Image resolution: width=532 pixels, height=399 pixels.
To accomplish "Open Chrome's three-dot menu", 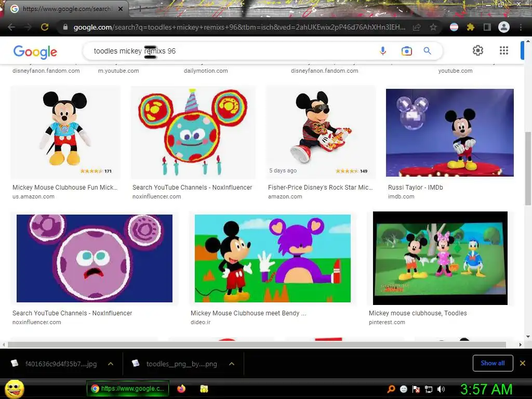I will 521,27.
